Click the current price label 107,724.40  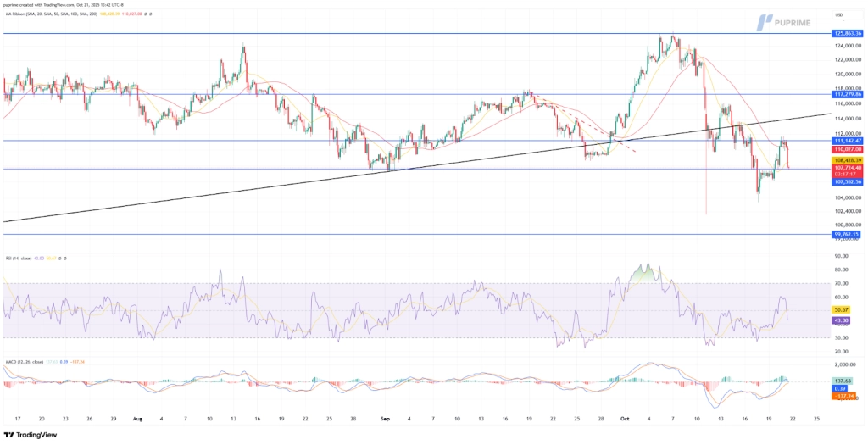pos(846,168)
